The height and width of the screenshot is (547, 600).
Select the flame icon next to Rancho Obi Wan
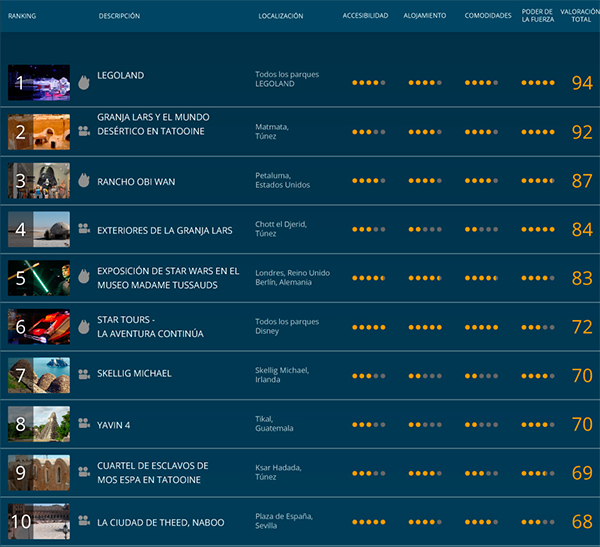click(x=84, y=180)
